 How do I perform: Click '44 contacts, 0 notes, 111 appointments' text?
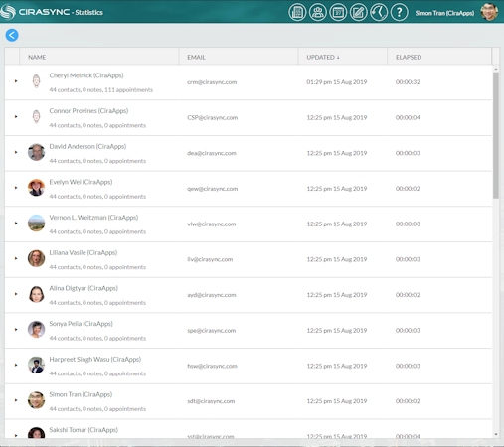click(101, 89)
